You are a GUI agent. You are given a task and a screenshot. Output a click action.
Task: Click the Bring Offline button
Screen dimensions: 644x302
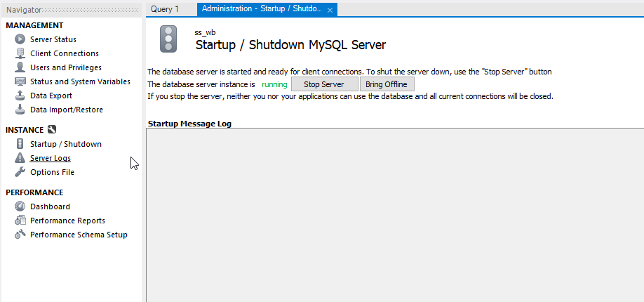click(x=387, y=84)
